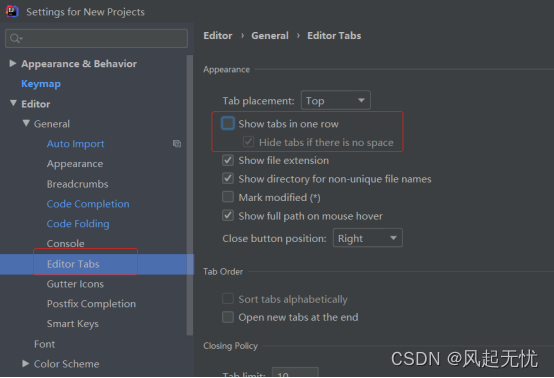This screenshot has height=378, width=554.
Task: Toggle Hide tabs if there is no space
Action: point(248,142)
